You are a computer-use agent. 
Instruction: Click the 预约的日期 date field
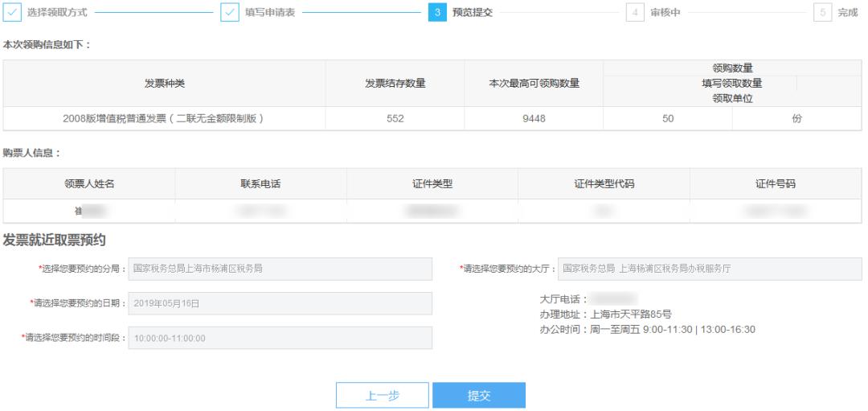[x=280, y=303]
